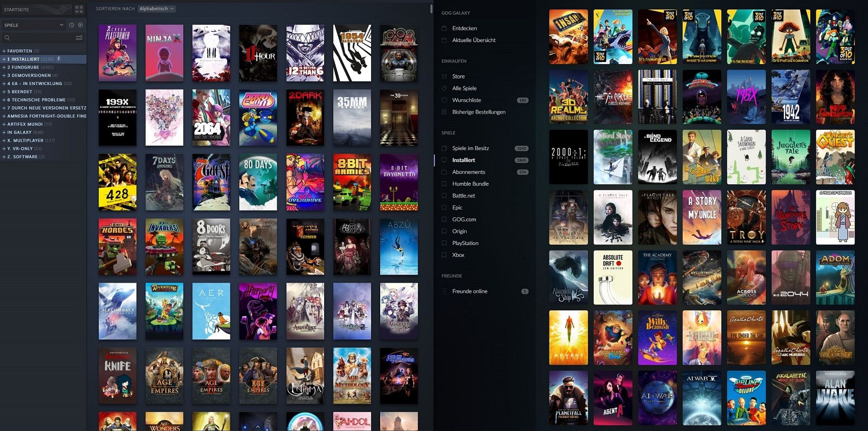Toggle the recent activity clock filter in Steam

(71, 25)
